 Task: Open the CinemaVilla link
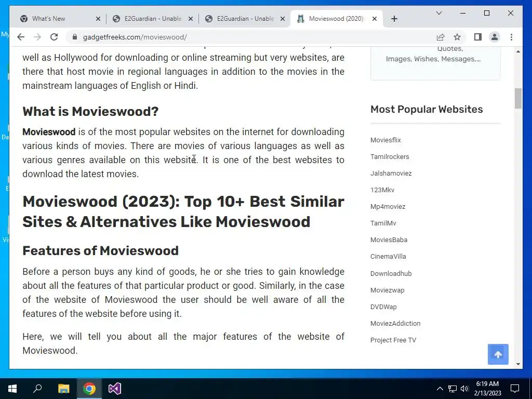tap(388, 257)
